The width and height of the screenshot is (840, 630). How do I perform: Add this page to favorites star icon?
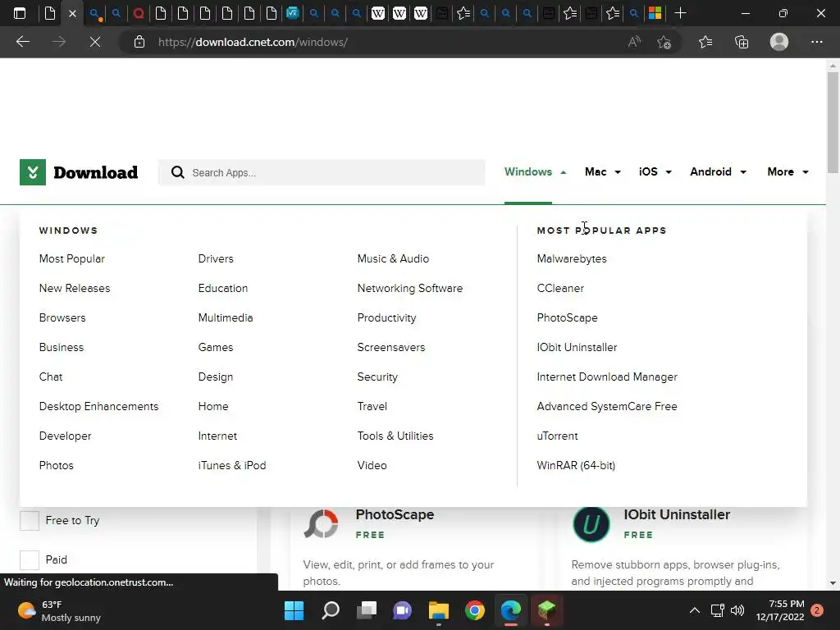click(664, 42)
